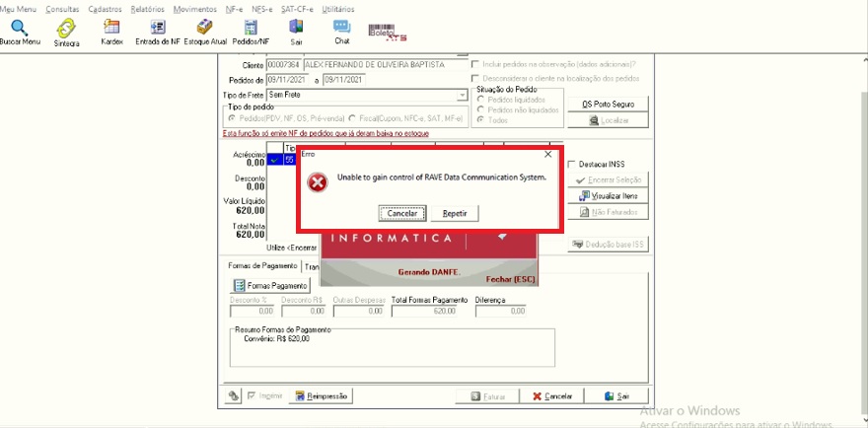Open the Kardex toolbar icon
This screenshot has width=868, height=428.
click(111, 29)
